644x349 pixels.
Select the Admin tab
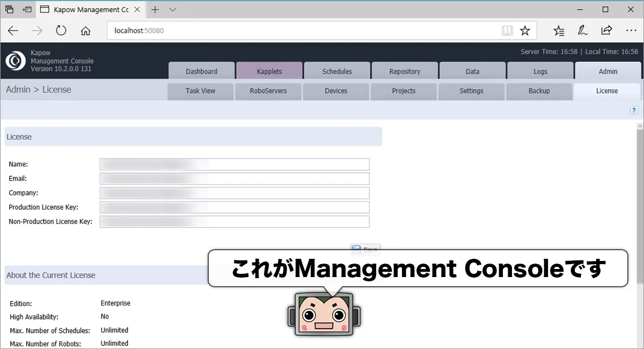(608, 71)
